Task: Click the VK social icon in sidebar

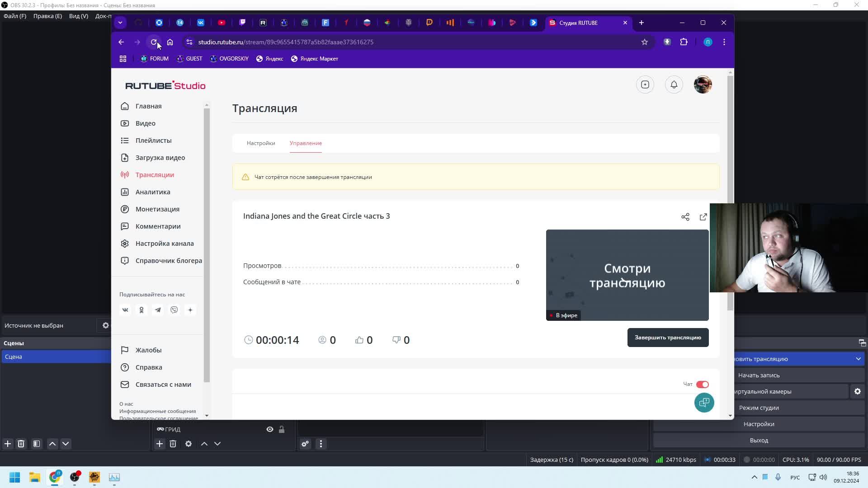Action: point(125,310)
